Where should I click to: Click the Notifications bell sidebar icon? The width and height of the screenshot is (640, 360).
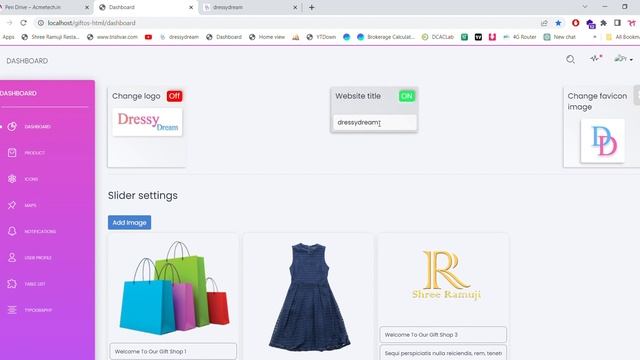(x=12, y=231)
